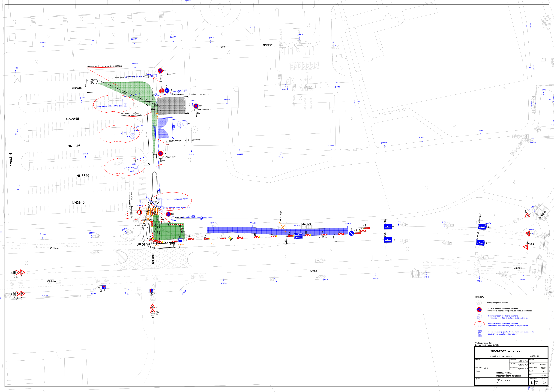Select the '1:550 - A2' scale cell
Viewport: 554px width, 392px height.
542,376
